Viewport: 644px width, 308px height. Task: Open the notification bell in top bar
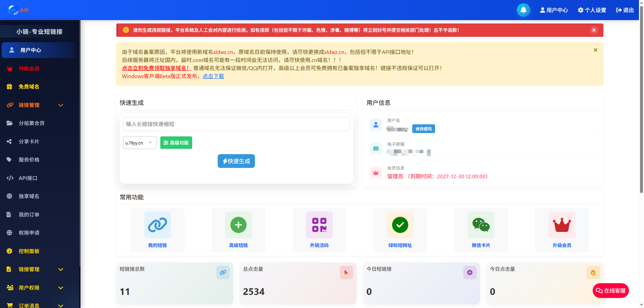pos(523,10)
